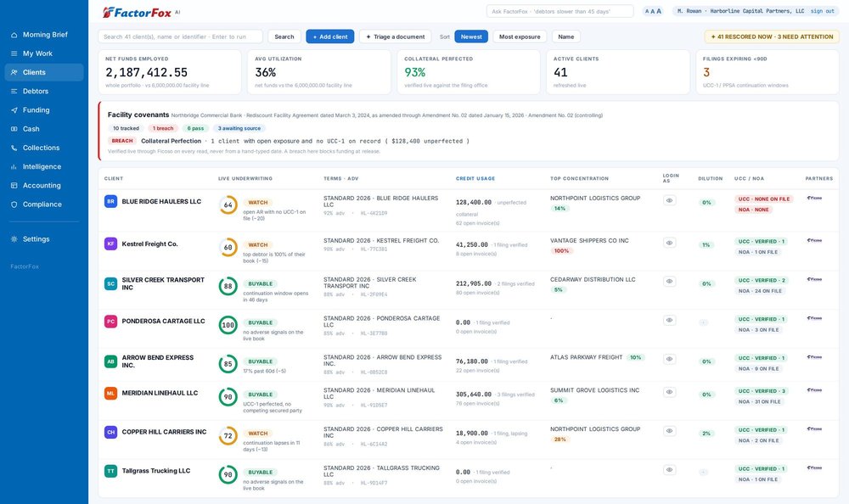Image resolution: width=849 pixels, height=504 pixels.
Task: Click the login-as eye for Blue Ridge Haulers
Action: point(669,200)
